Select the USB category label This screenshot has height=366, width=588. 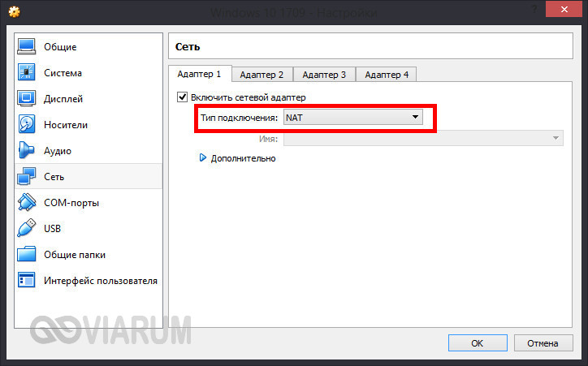click(x=52, y=229)
